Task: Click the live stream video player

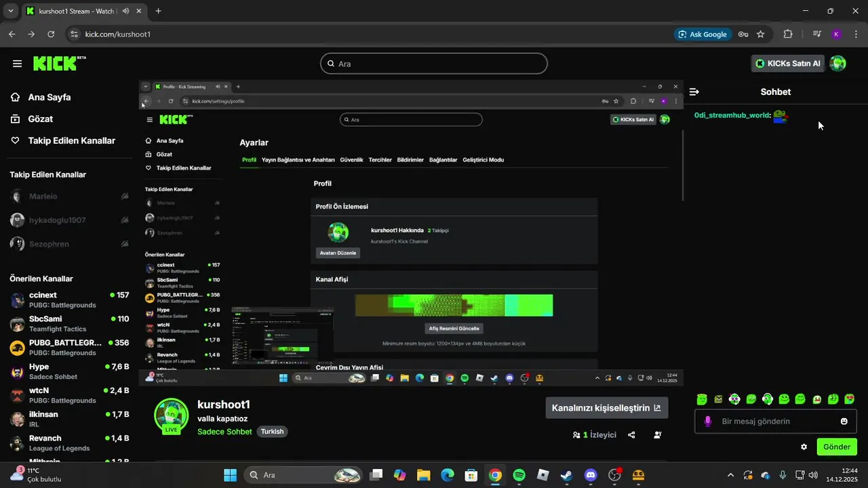Action: [411, 233]
